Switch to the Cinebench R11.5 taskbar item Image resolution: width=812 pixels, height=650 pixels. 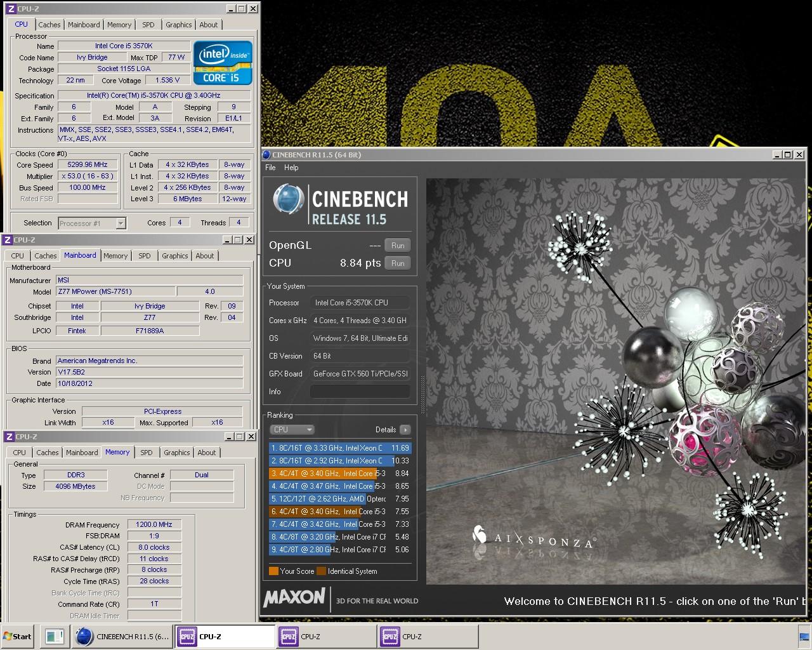(122, 637)
